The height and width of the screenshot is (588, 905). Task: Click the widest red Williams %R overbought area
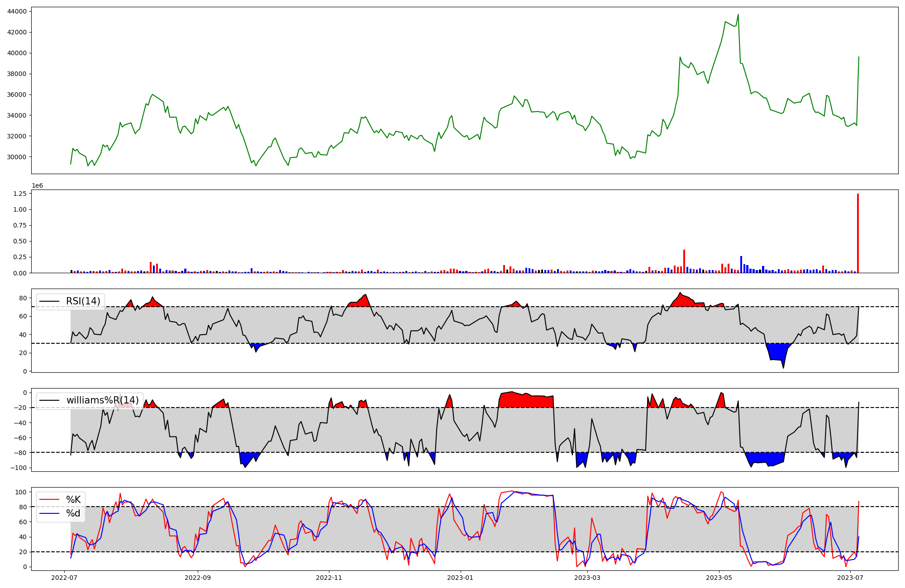(x=525, y=400)
